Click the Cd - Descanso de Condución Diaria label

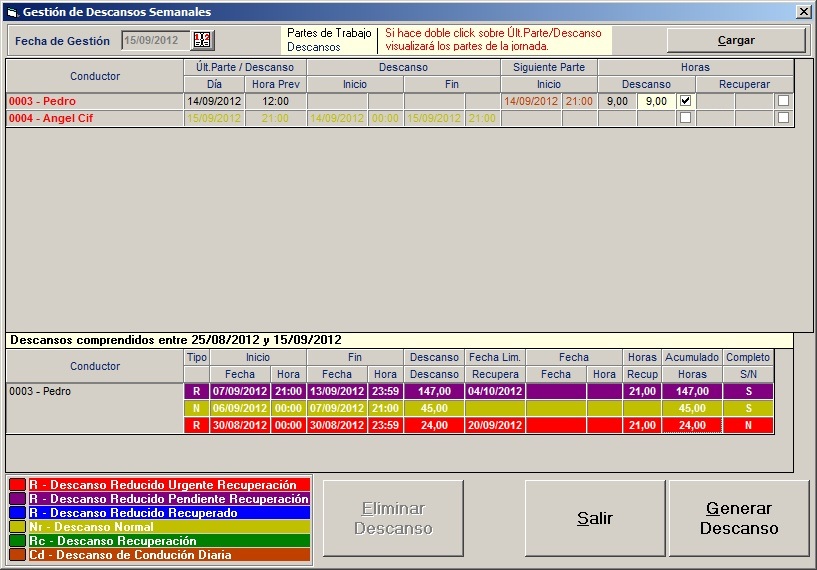point(169,555)
